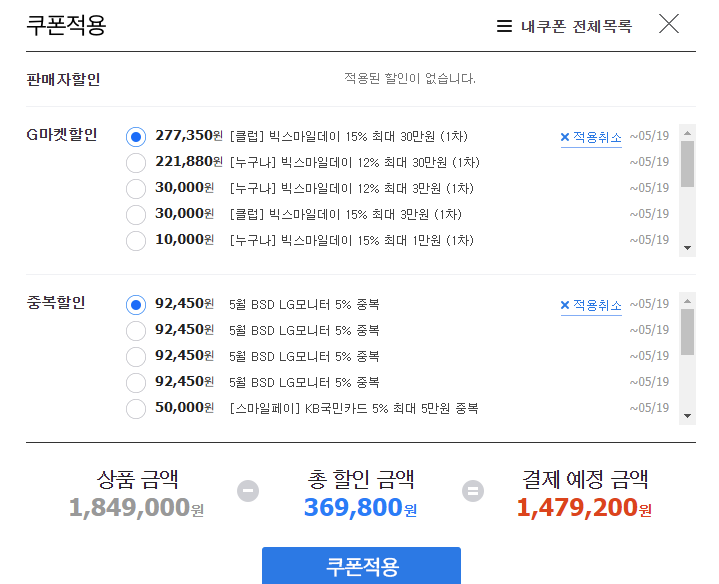Cancel the applied 중복할인 coupon via 적용취소
Image resolution: width=719 pixels, height=584 pixels.
[597, 305]
